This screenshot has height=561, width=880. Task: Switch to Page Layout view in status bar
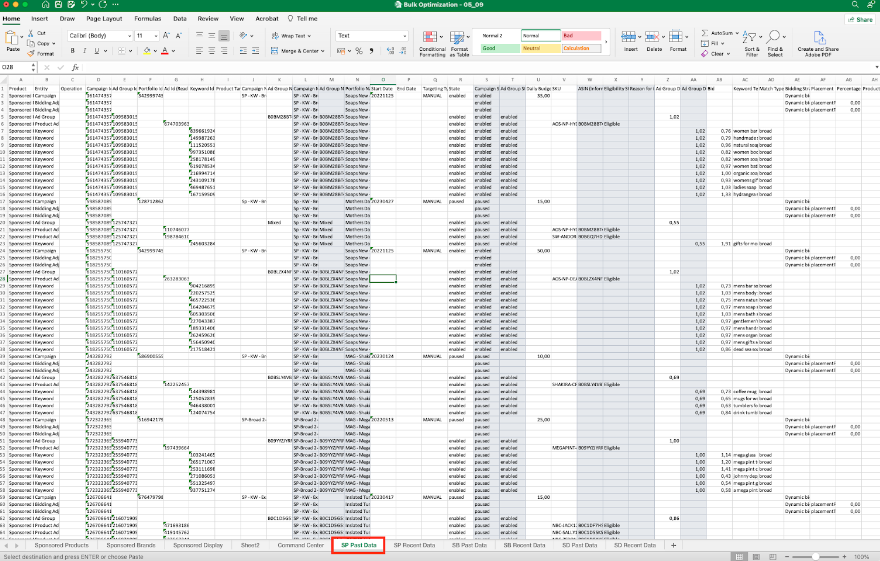[x=756, y=557]
